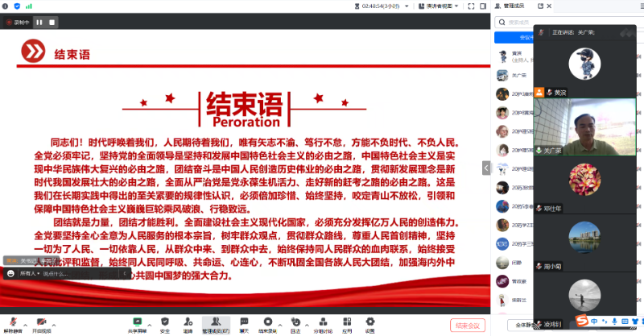Image resolution: width=644 pixels, height=336 pixels.
Task: Open the breakout rooms icon (分组讨论)
Action: pyautogui.click(x=323, y=323)
